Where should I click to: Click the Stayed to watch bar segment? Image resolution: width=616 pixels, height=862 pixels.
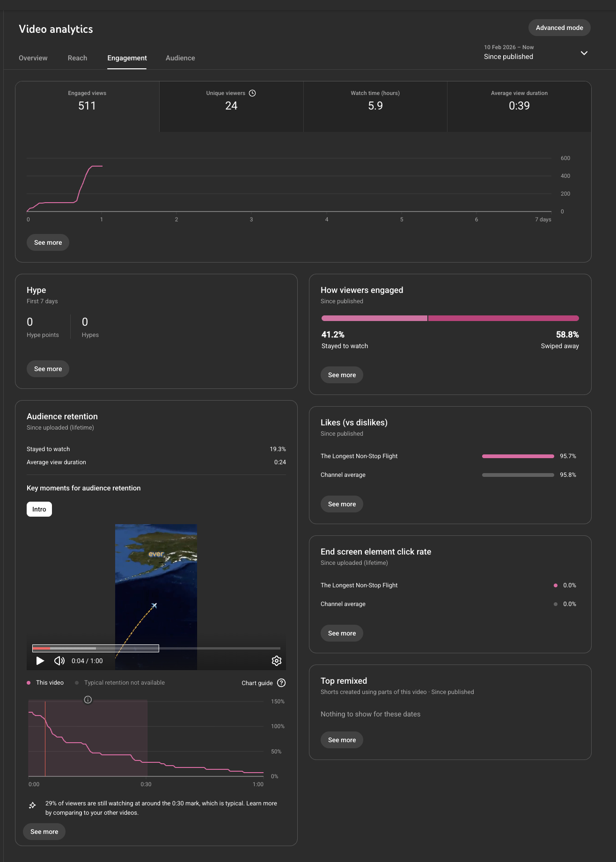[374, 318]
